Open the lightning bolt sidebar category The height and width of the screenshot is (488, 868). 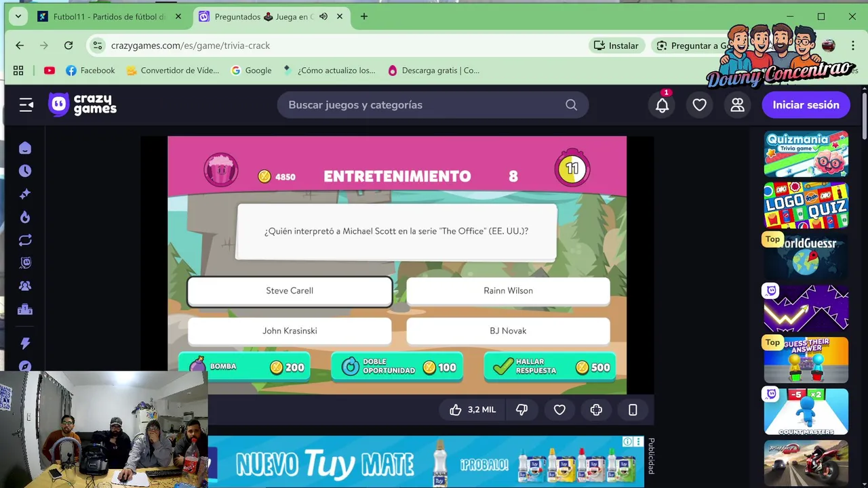tap(25, 344)
